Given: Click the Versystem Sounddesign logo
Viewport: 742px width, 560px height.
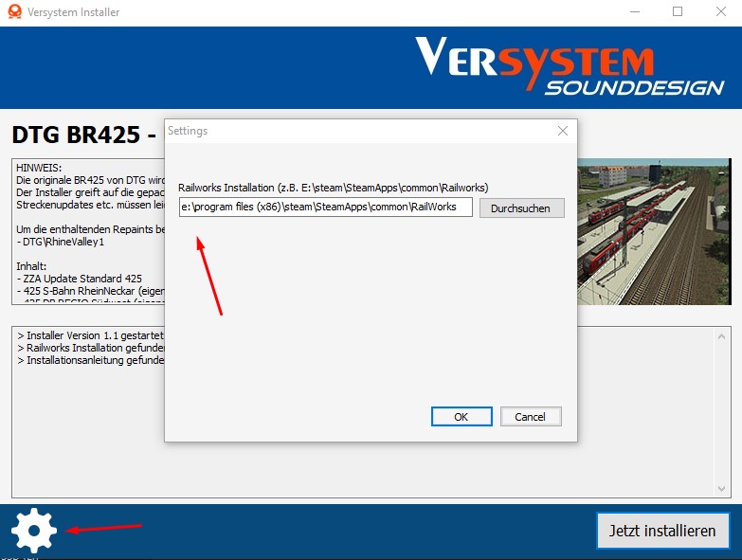Looking at the screenshot, I should [570, 66].
